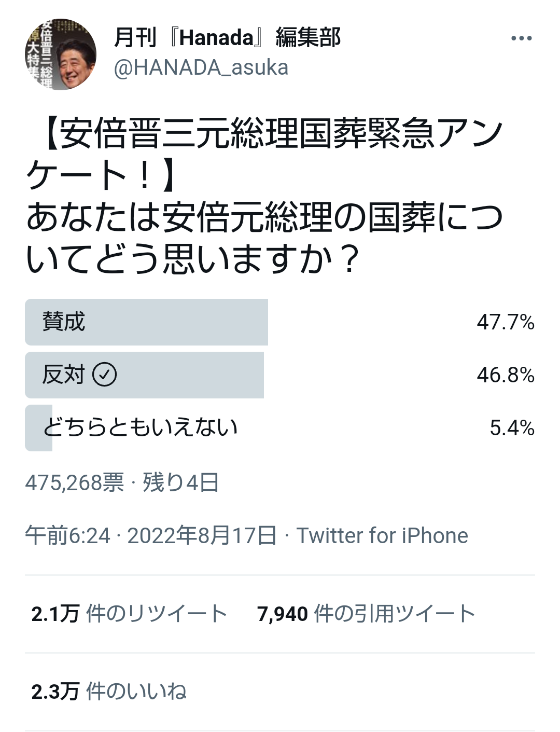View the 46.8% result for 反対
The height and width of the screenshot is (732, 560).
506,375
